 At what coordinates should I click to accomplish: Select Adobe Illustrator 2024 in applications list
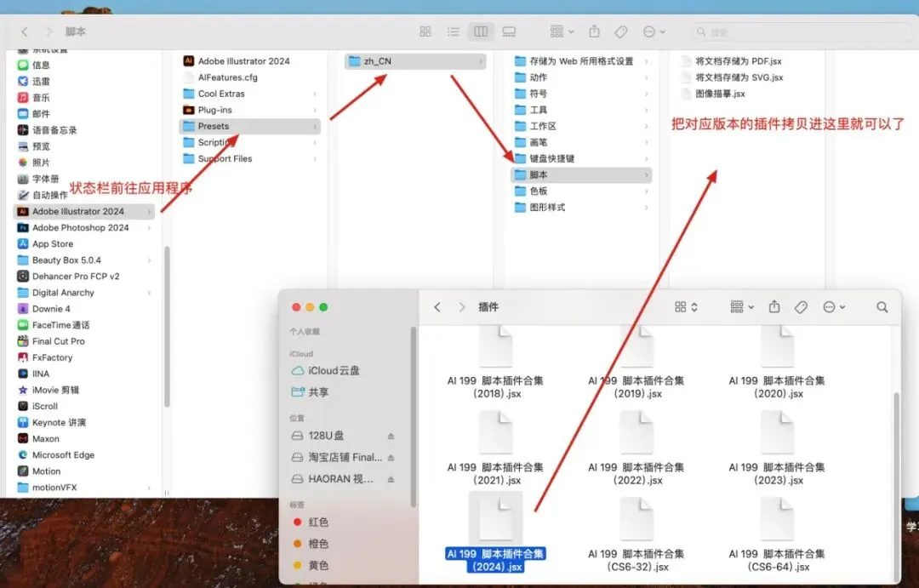(x=83, y=211)
